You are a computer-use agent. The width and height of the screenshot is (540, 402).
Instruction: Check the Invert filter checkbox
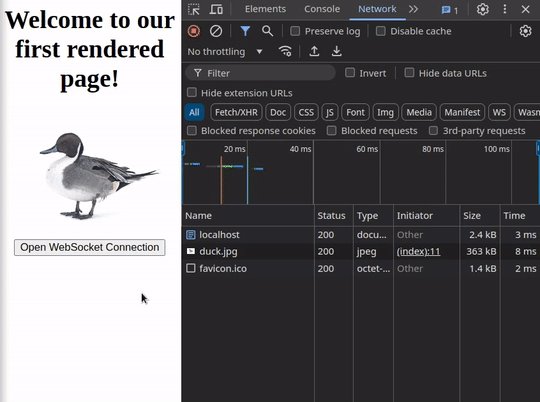click(350, 73)
